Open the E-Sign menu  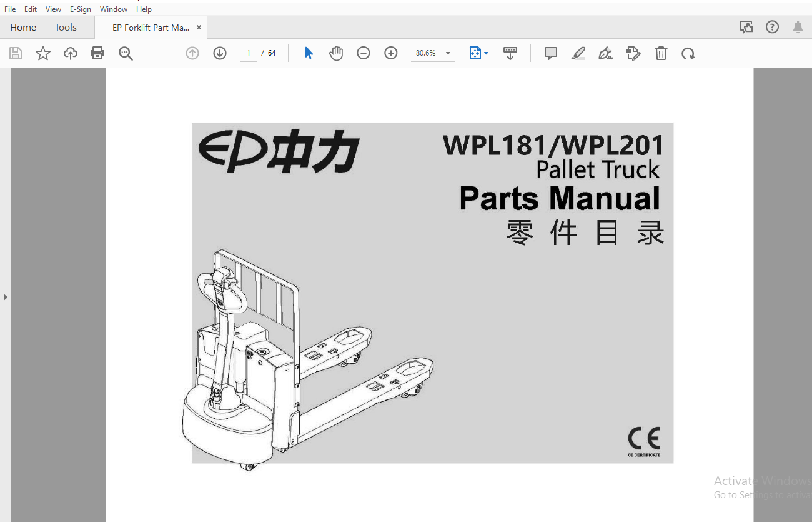click(81, 9)
